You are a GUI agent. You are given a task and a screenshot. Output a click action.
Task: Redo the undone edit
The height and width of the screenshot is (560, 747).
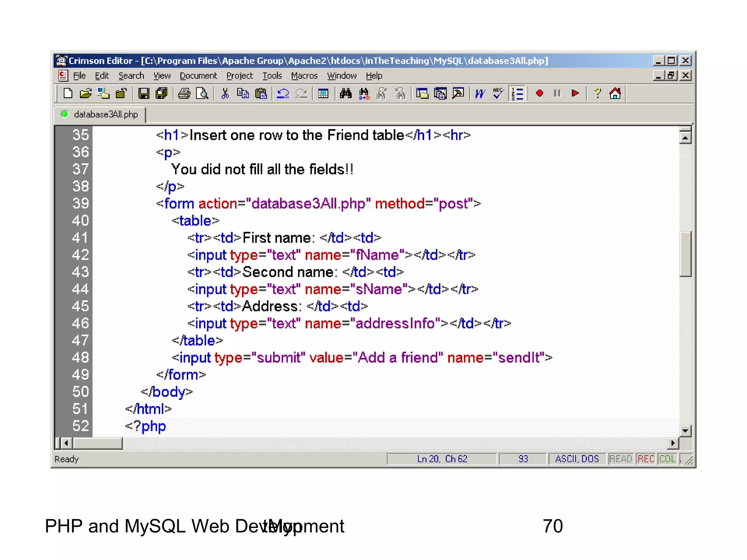pos(301,94)
